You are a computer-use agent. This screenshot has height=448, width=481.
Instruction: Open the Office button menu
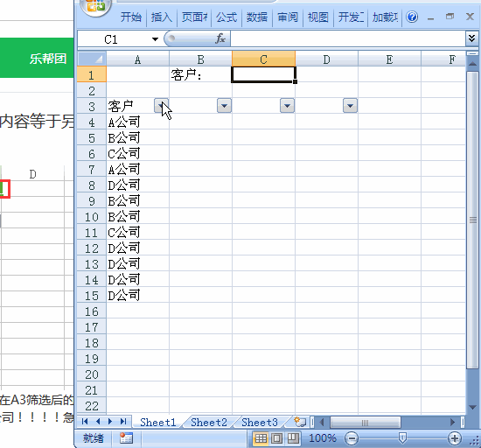click(95, 6)
